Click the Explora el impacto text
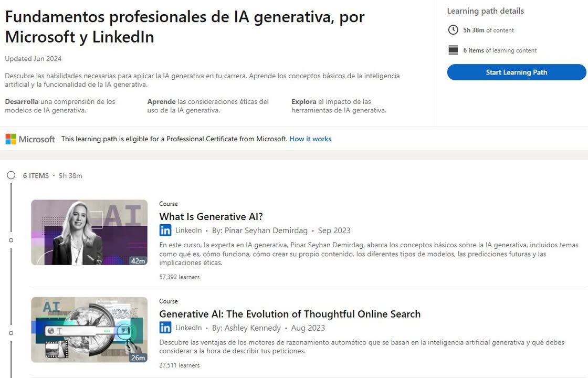 (339, 106)
